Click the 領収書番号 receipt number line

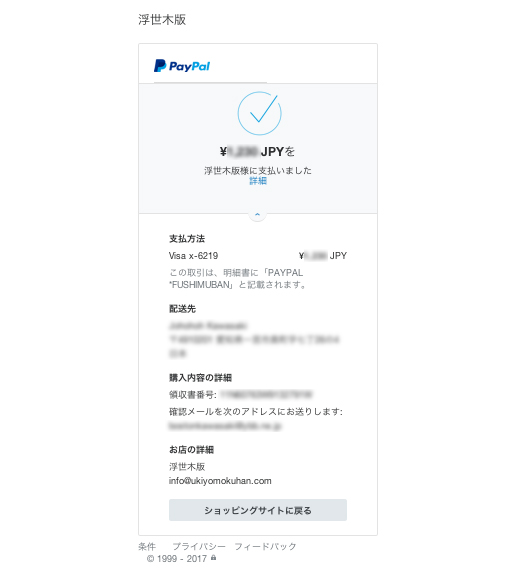tap(241, 394)
